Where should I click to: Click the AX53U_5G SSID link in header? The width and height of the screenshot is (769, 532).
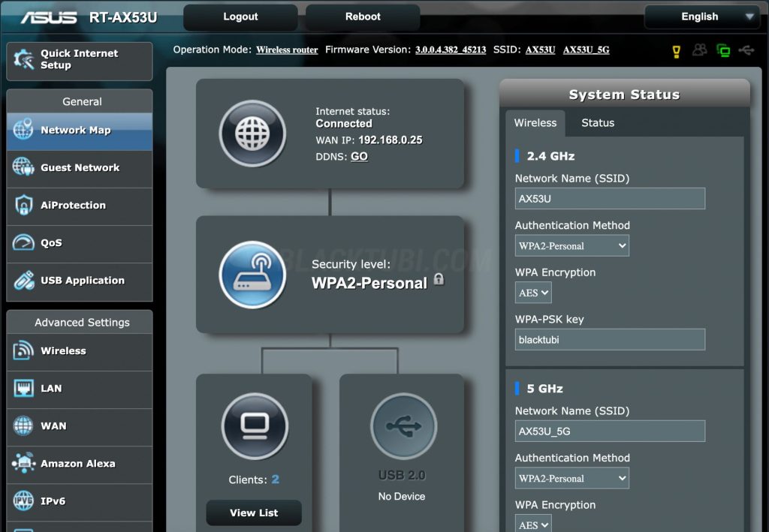586,50
